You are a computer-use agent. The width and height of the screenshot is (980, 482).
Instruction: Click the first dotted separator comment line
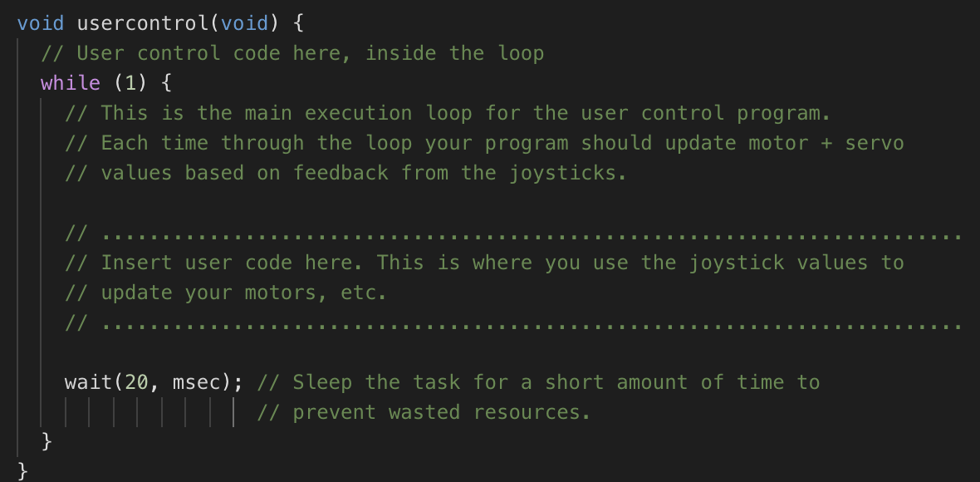(x=512, y=236)
